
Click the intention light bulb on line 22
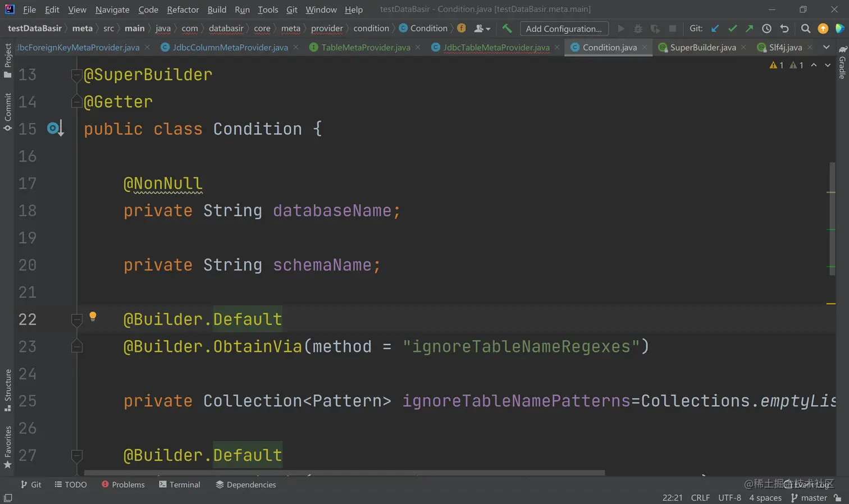tap(93, 317)
